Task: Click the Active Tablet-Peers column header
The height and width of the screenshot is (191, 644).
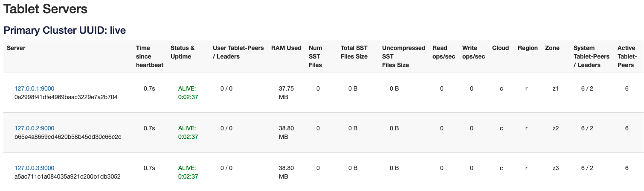Action: point(627,56)
